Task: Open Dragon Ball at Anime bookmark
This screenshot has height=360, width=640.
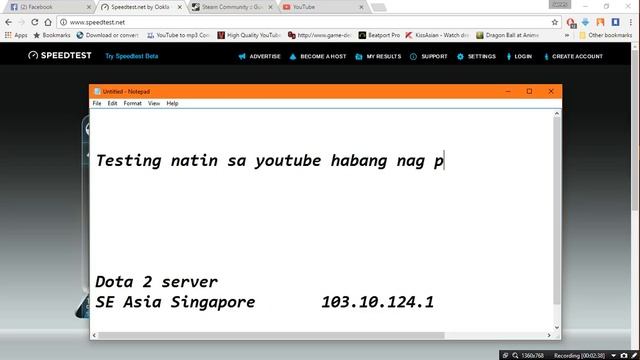Action: (x=507, y=35)
